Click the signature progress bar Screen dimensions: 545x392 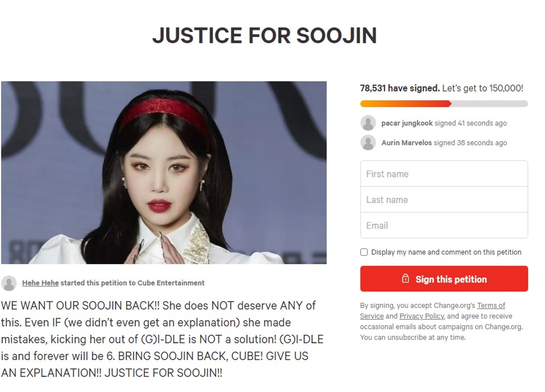coord(444,104)
